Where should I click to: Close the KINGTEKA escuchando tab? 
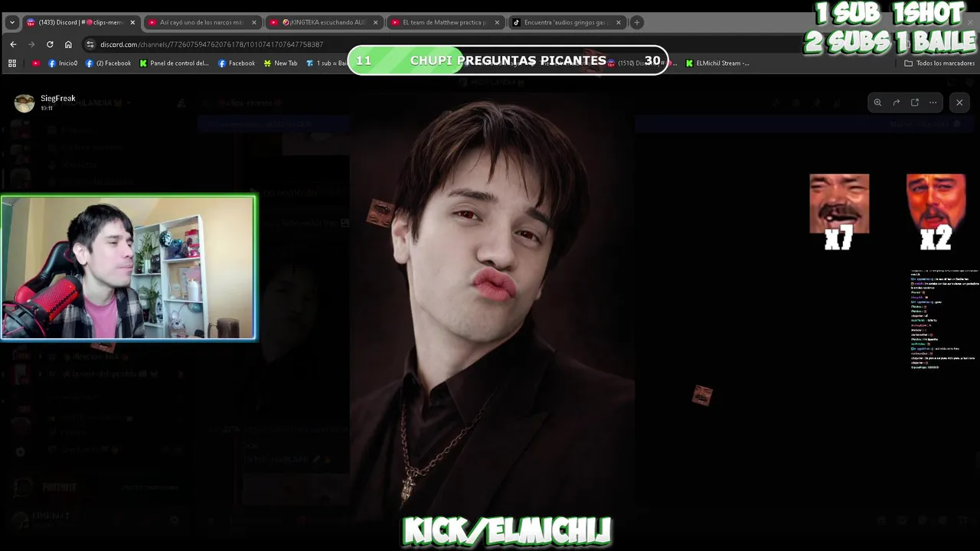click(376, 22)
